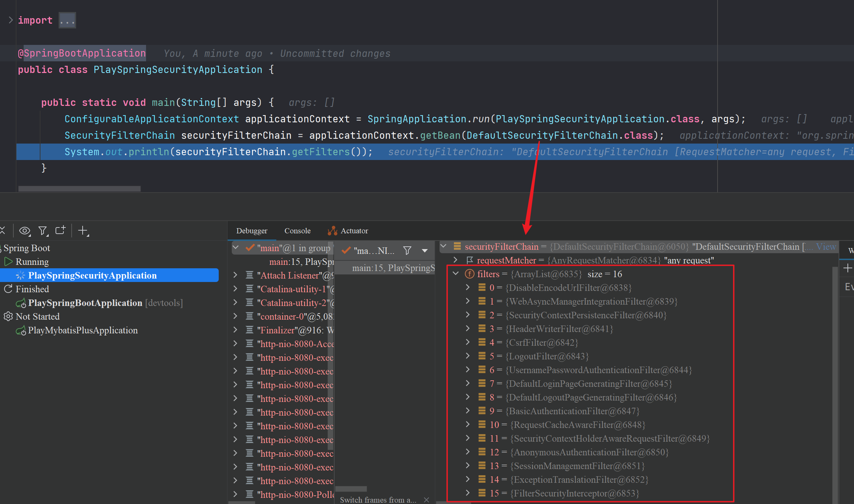
Task: Click the add service plus icon
Action: [83, 231]
